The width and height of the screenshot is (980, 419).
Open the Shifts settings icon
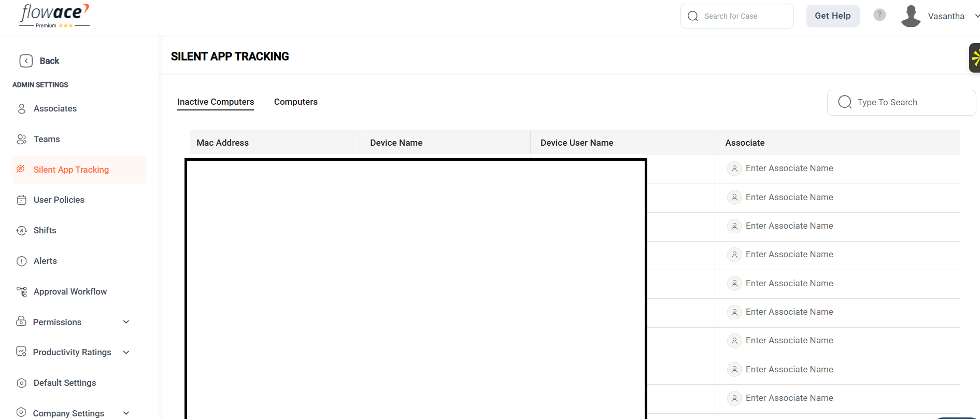coord(22,231)
